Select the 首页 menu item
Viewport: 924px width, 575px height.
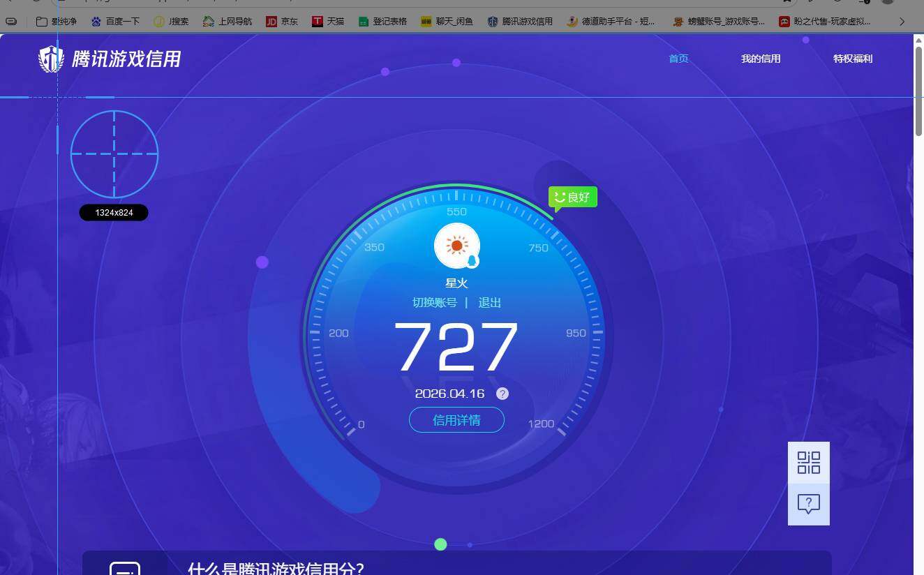(x=678, y=59)
